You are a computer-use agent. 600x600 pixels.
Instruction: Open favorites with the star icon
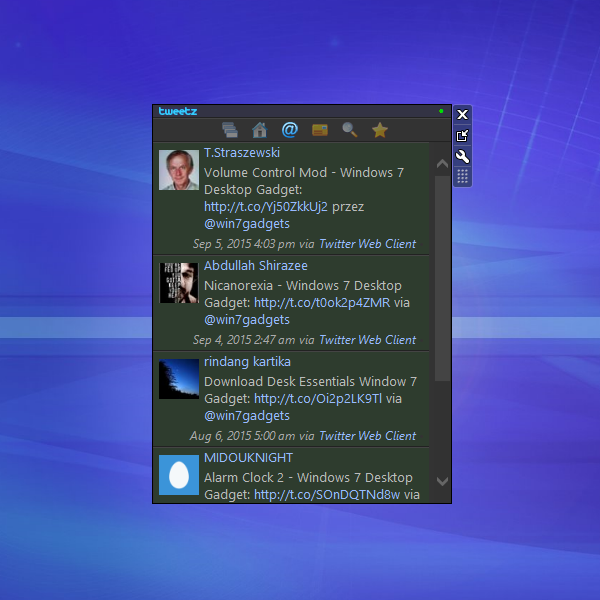coord(380,130)
